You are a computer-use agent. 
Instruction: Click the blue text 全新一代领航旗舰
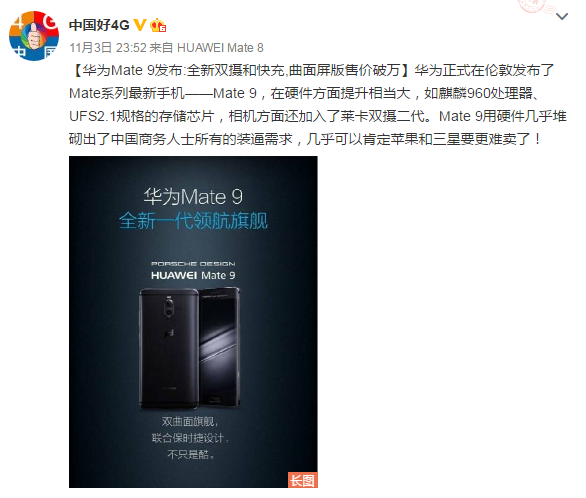[x=193, y=220]
